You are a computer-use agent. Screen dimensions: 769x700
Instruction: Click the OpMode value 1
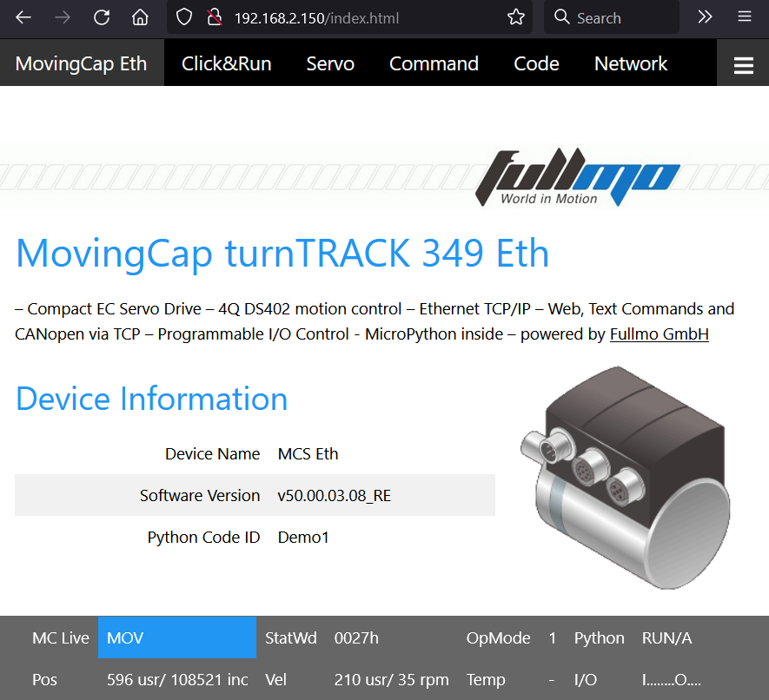click(553, 637)
